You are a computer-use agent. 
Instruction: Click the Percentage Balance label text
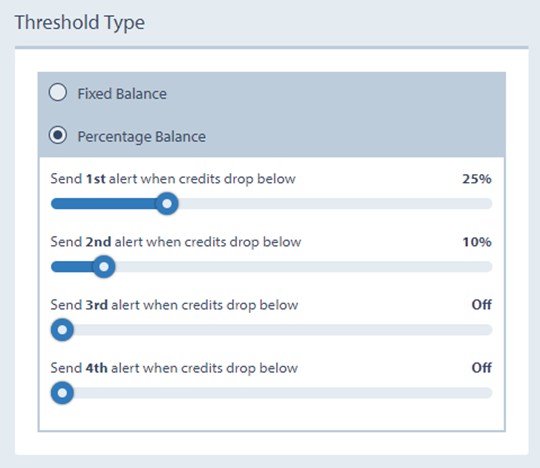(x=142, y=137)
